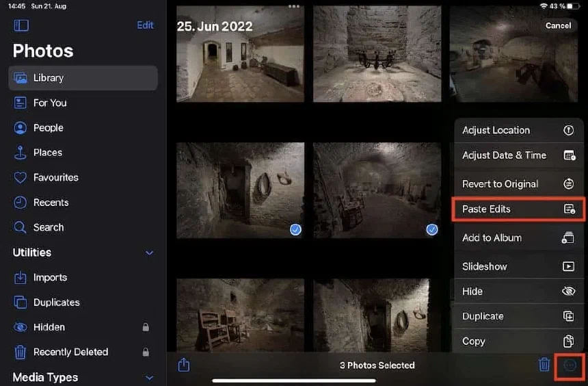Viewport: 588px width, 386px height.
Task: Toggle the sidebar panel icon
Action: tap(21, 25)
